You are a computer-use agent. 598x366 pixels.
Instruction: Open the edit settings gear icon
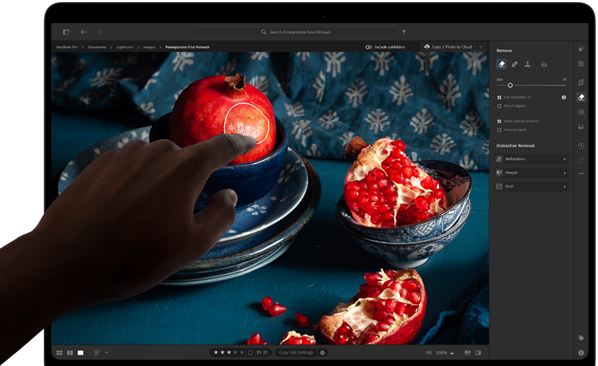coord(322,353)
